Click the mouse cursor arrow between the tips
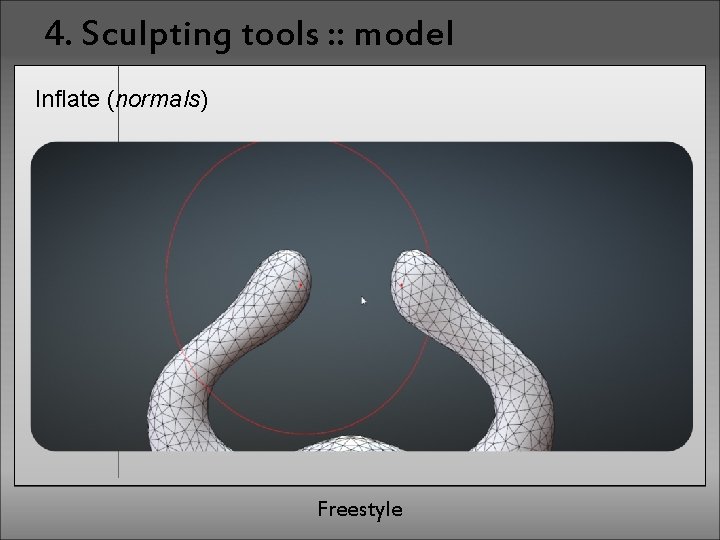 point(364,301)
